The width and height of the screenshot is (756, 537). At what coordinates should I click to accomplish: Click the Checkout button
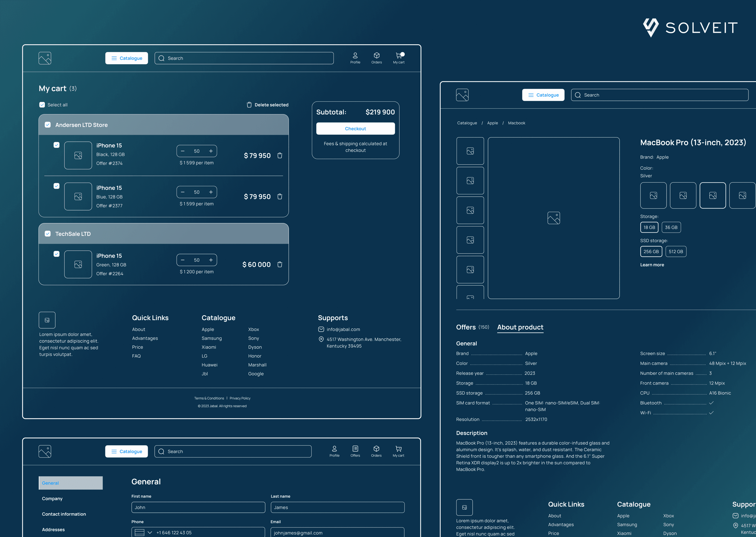(x=356, y=129)
